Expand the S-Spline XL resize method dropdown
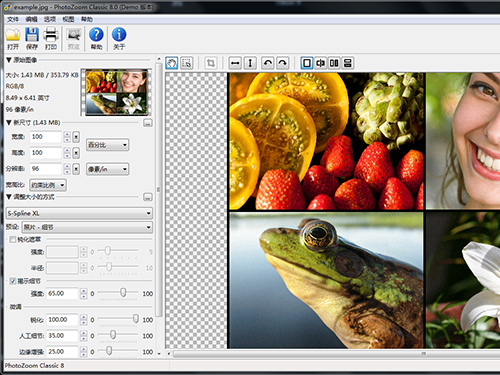 79,213
